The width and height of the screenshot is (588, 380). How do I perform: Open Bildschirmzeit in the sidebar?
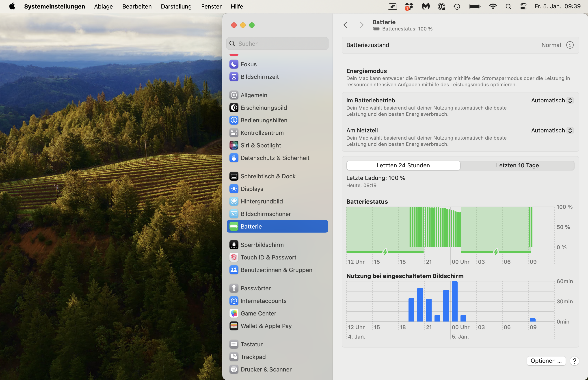(259, 77)
